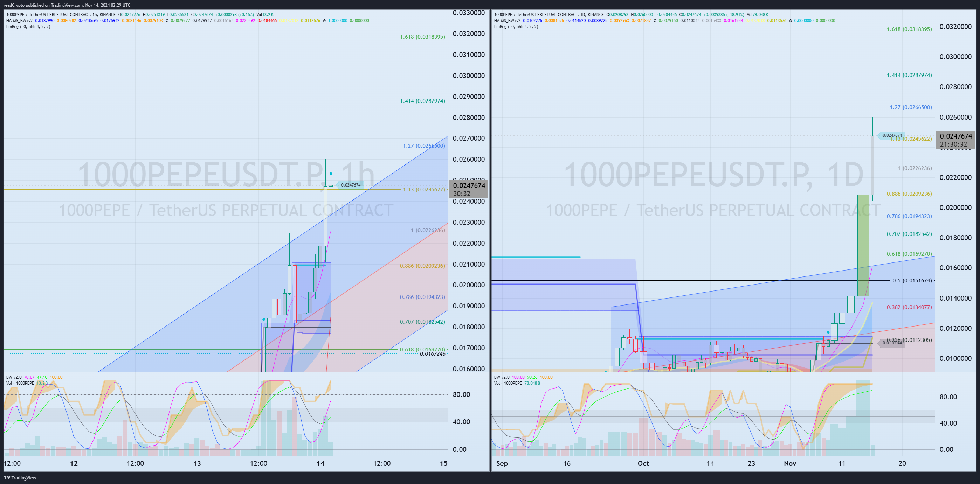The image size is (980, 484).
Task: Click the cyan arrow marker above the latest 1h candle
Action: 331,174
